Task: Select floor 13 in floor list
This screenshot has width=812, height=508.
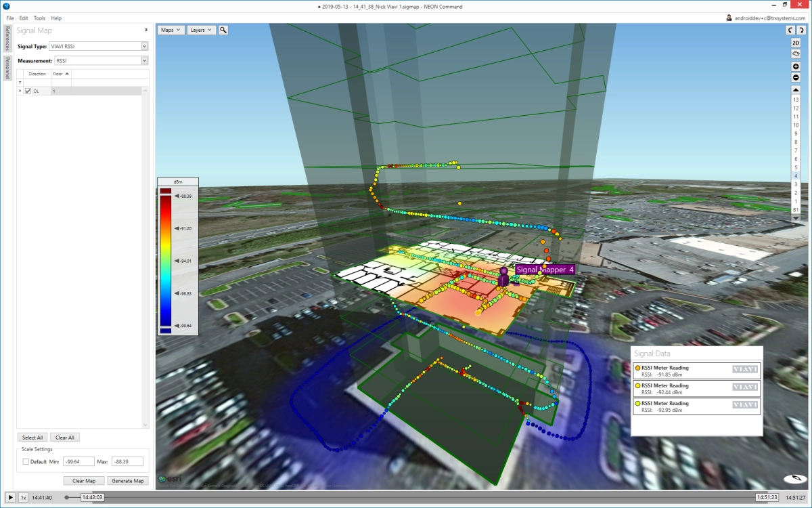Action: pos(796,100)
